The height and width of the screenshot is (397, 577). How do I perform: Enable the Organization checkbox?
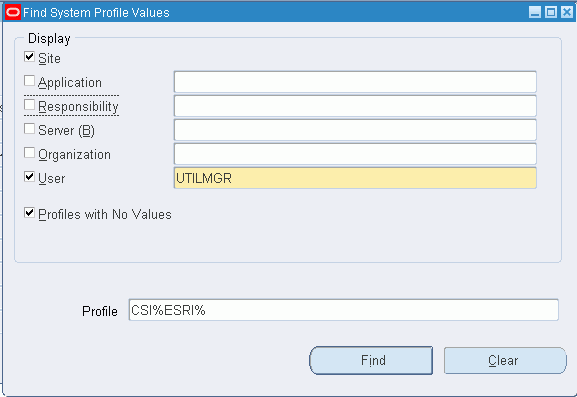tap(29, 153)
